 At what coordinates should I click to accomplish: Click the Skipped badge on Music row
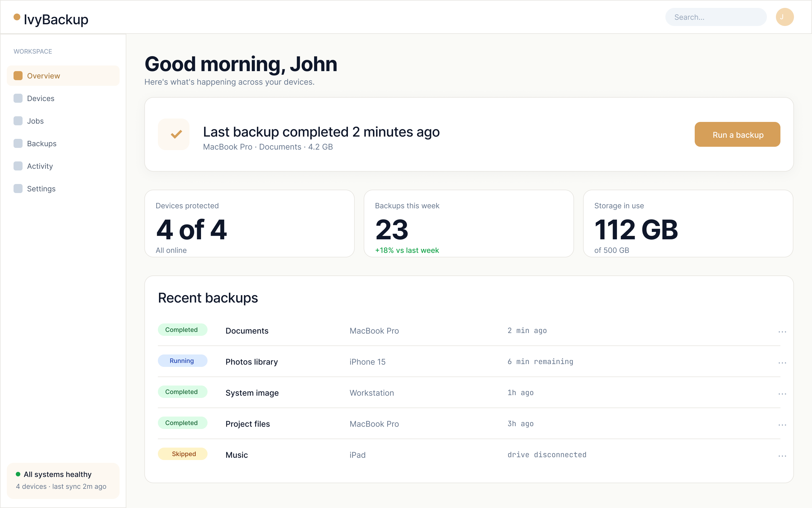(x=182, y=454)
